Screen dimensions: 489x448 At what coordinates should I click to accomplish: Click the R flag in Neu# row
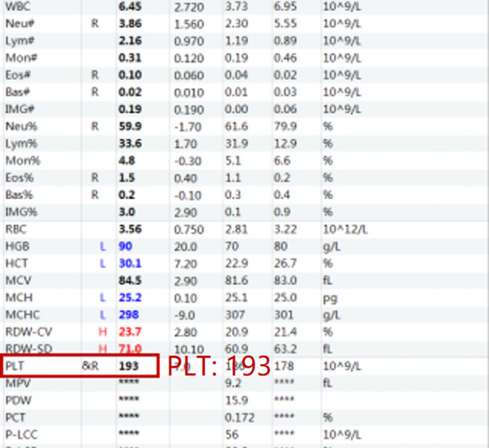point(94,24)
